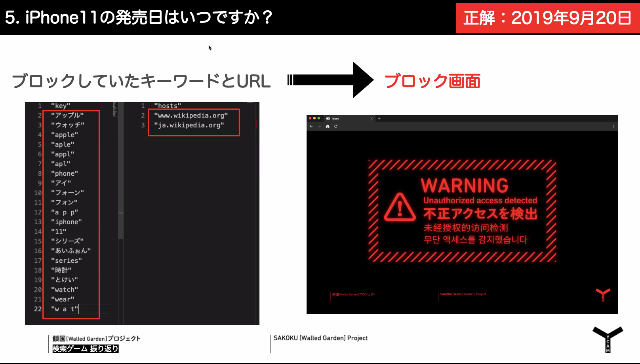Click the WARNING heading text
Image resolution: width=640 pixels, height=364 pixels.
point(465,186)
